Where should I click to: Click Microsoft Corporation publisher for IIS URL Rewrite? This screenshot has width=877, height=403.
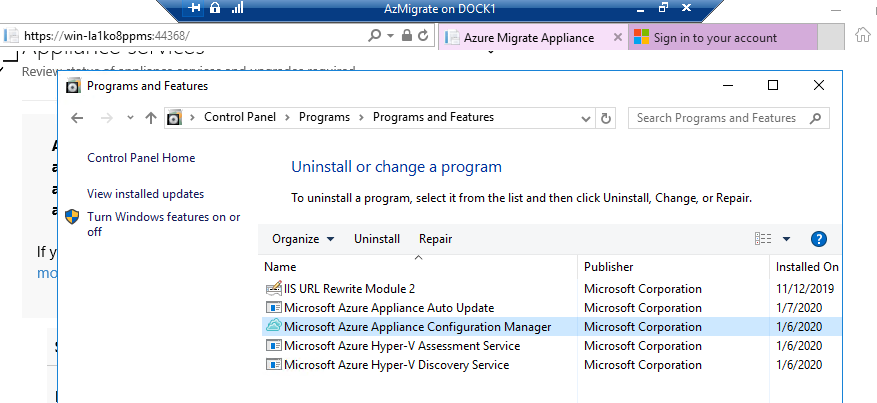643,289
